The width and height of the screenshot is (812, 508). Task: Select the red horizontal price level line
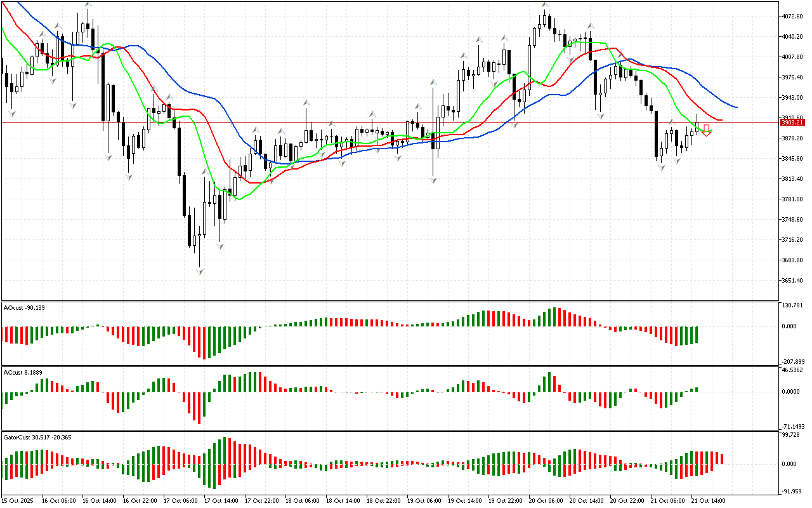click(x=381, y=122)
